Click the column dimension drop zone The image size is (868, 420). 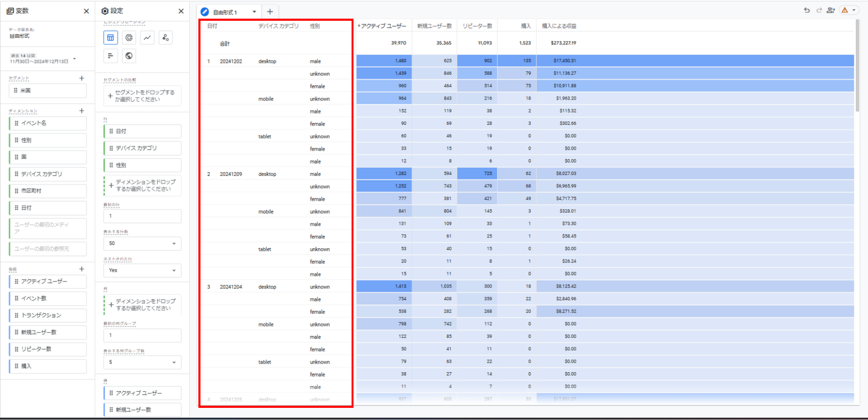pos(142,305)
